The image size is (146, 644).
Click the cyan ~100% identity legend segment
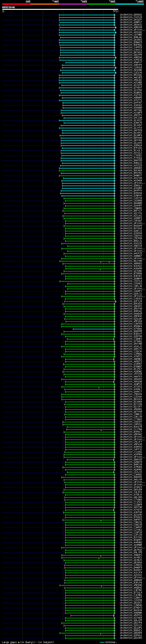(130, 4)
